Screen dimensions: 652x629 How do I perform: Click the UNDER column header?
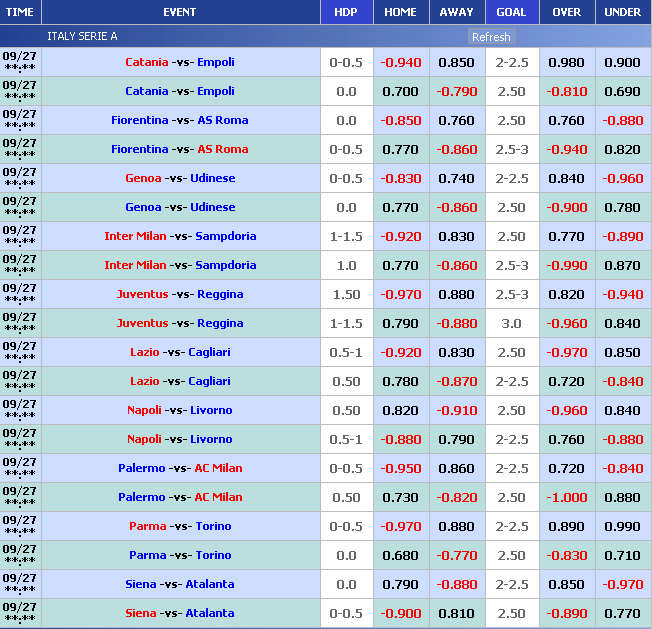(623, 12)
